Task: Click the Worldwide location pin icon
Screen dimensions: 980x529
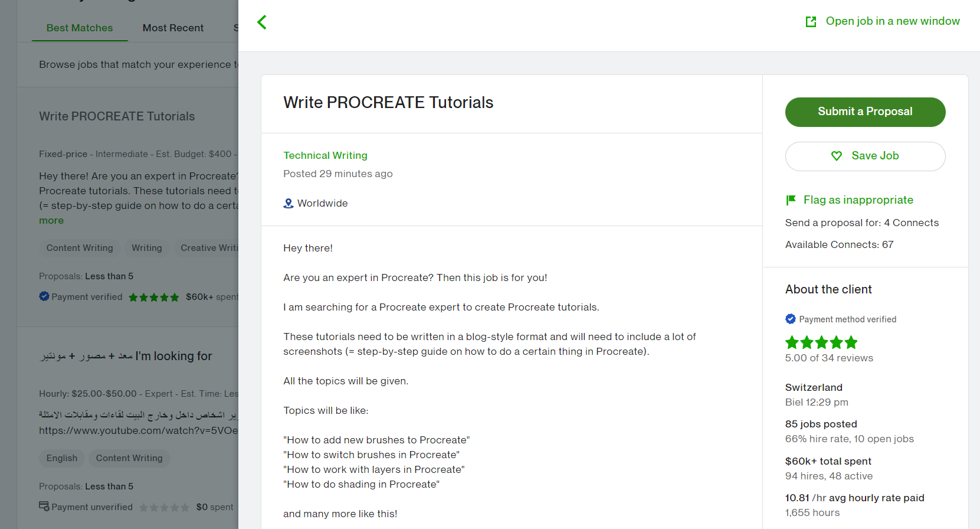Action: [x=289, y=203]
